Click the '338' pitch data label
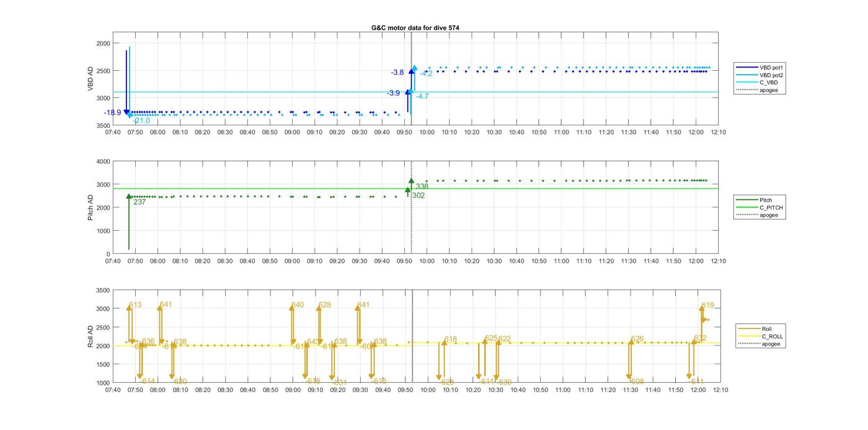Screen dimensions: 868x430 click(x=422, y=187)
